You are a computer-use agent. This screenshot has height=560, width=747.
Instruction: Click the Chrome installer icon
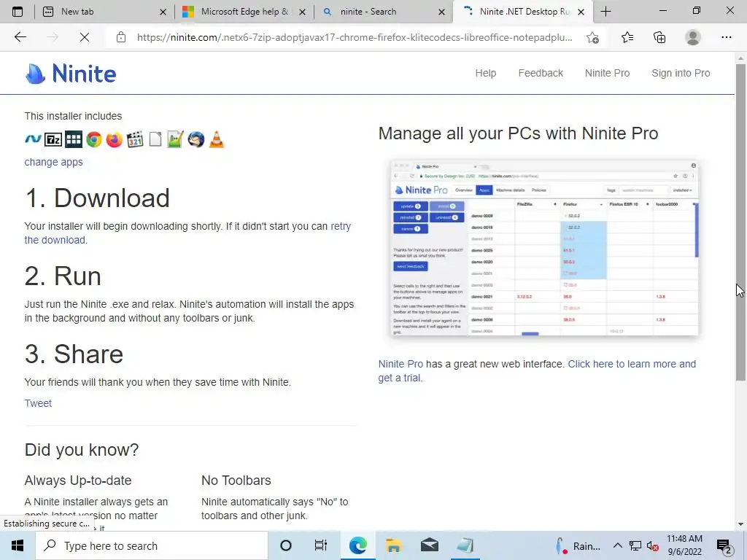click(94, 139)
